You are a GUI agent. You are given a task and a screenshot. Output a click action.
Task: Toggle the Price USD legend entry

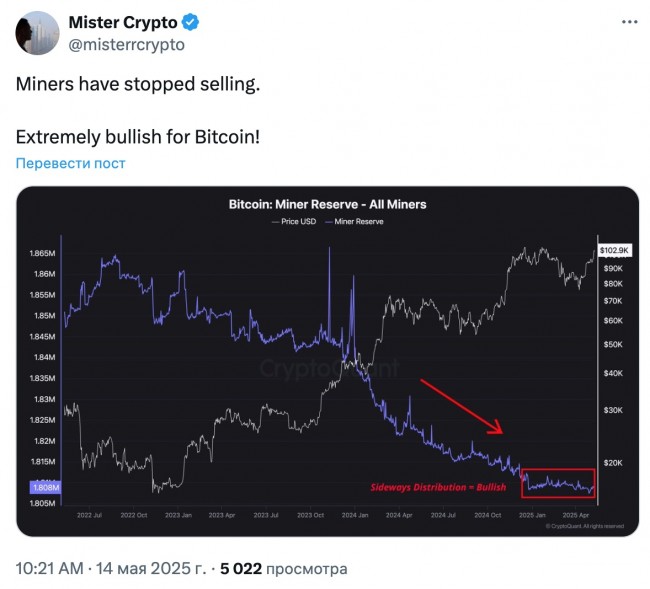(294, 221)
